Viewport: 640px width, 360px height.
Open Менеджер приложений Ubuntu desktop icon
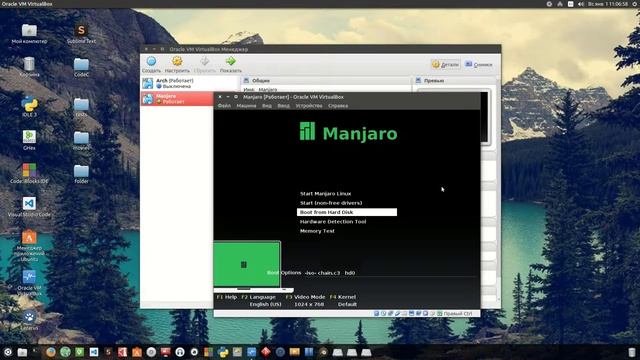click(29, 245)
